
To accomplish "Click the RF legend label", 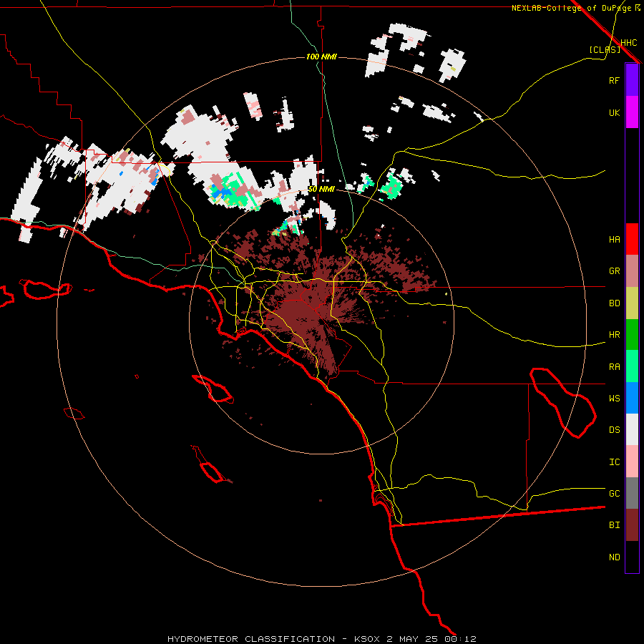I will (614, 80).
